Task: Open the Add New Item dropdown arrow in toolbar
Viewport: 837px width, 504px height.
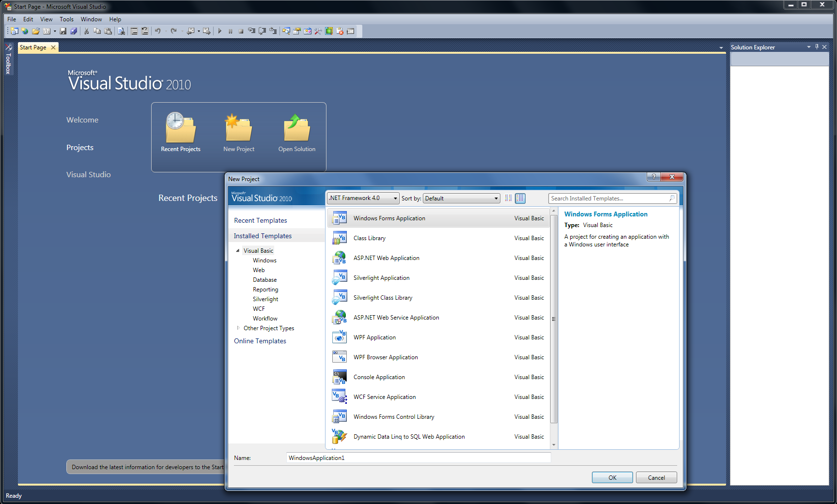Action: coord(55,31)
